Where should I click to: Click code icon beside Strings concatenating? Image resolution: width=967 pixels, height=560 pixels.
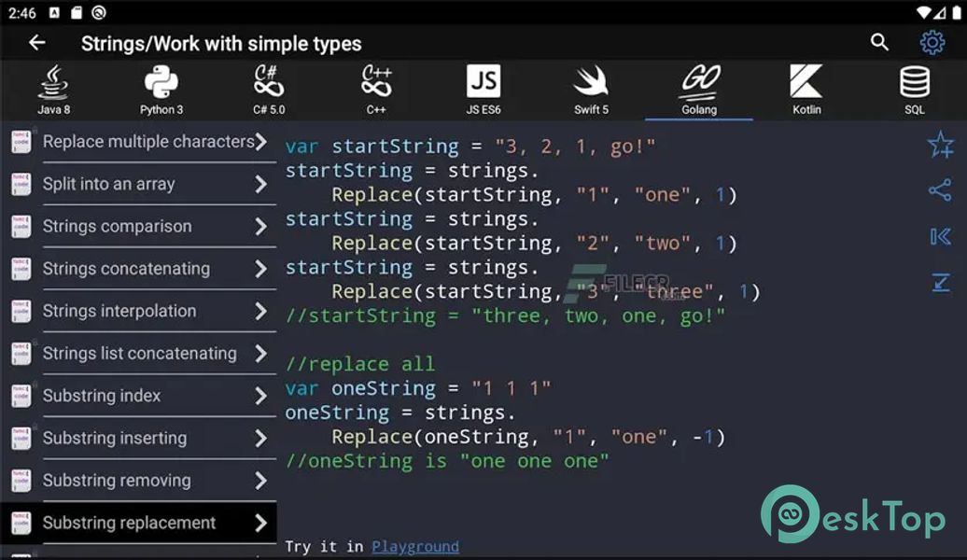pyautogui.click(x=21, y=268)
